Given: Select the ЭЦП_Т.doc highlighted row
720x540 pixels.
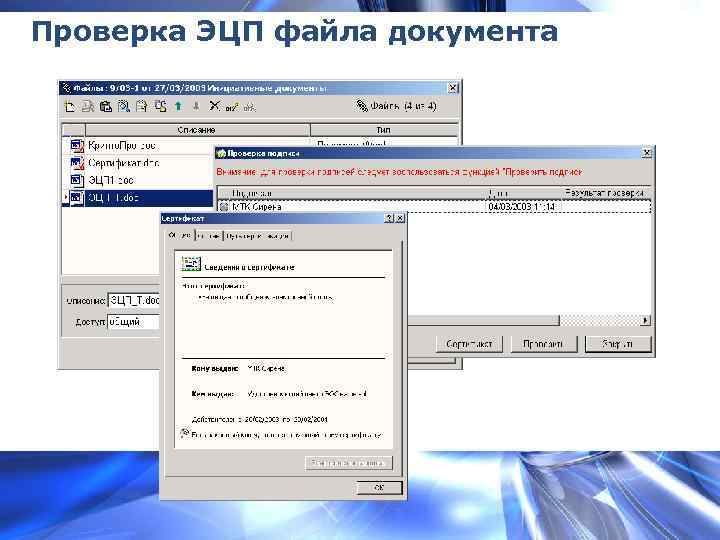Looking at the screenshot, I should (x=138, y=197).
